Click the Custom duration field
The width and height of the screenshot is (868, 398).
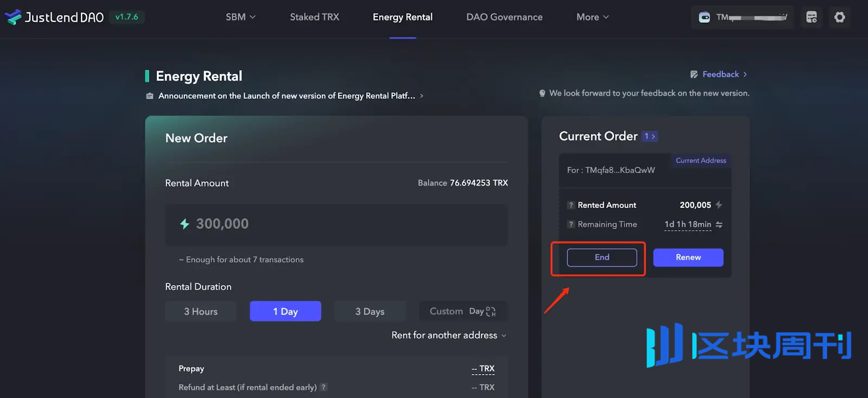[x=446, y=311]
